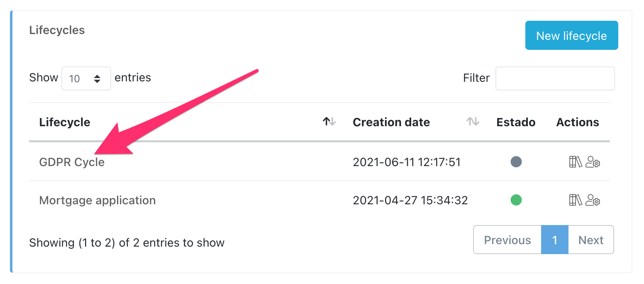Image resolution: width=644 pixels, height=284 pixels.
Task: Open the user settings icon for GDPR Cycle
Action: 593,162
